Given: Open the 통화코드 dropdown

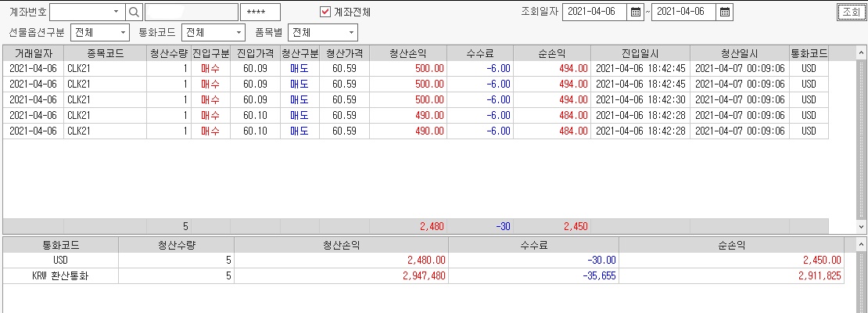Looking at the screenshot, I should [239, 33].
